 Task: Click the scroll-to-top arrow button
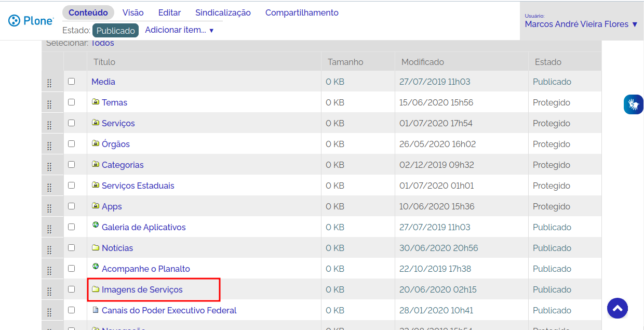click(x=618, y=308)
